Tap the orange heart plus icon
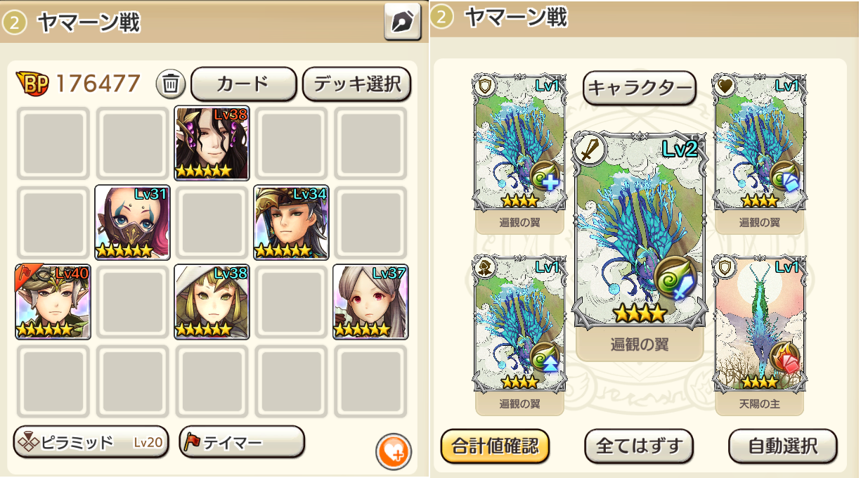Viewport: 868px width, 478px height. coord(394,451)
